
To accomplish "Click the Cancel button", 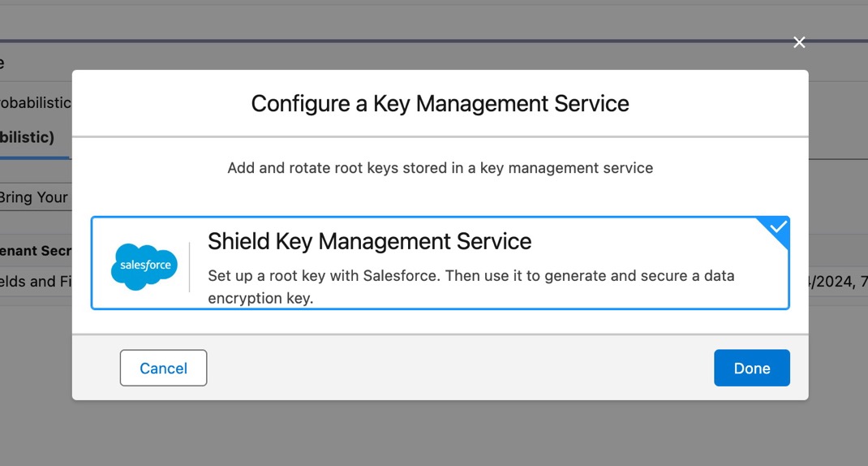I will tap(163, 368).
